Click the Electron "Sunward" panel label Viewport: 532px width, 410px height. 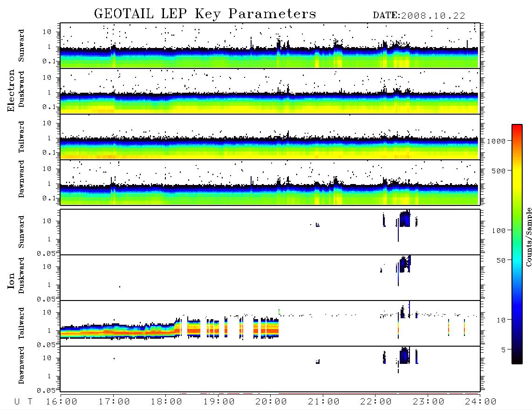pyautogui.click(x=21, y=46)
